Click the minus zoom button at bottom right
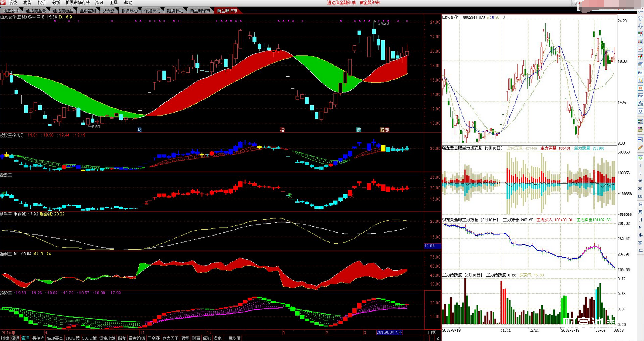Screen dimensions: 644x341 pyautogui.click(x=433, y=338)
